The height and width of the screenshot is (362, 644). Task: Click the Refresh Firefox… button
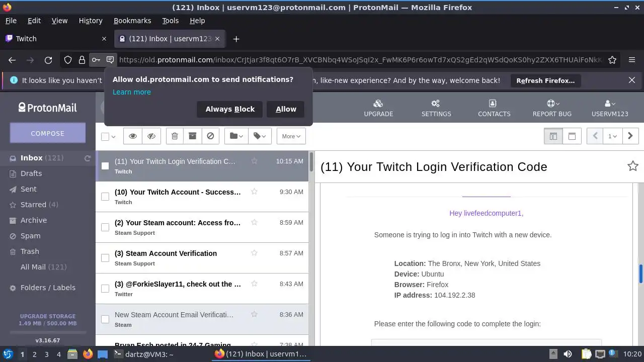545,80
